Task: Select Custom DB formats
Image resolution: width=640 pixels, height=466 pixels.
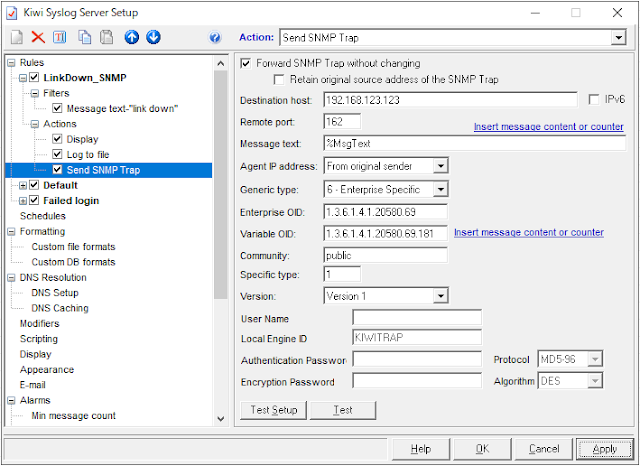Action: [x=73, y=262]
